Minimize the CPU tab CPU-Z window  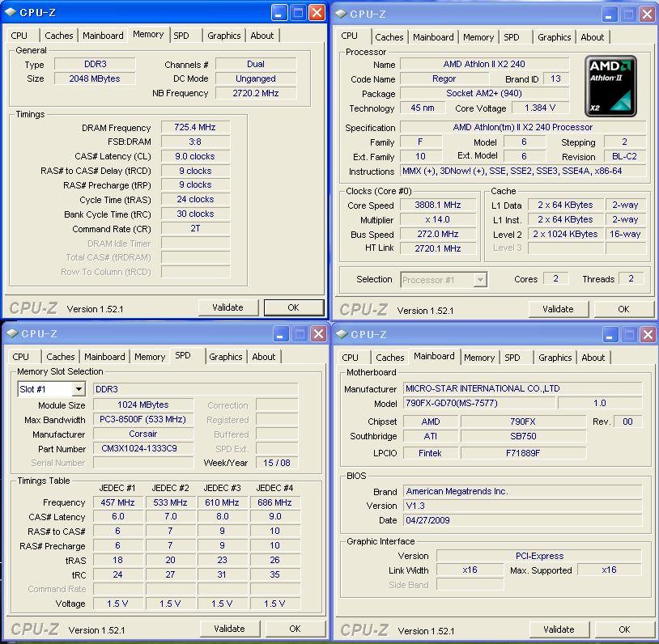[x=609, y=15]
